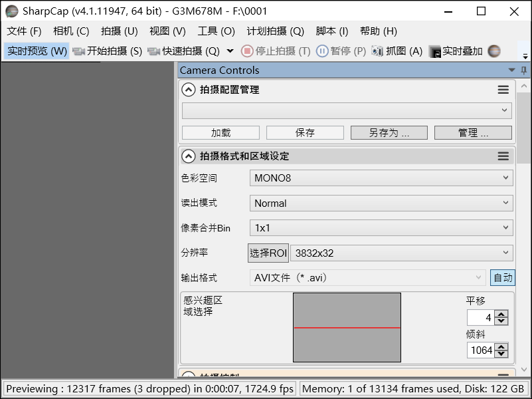532x399 pixels.
Task: Open the 文件 (F) menu
Action: (x=24, y=31)
